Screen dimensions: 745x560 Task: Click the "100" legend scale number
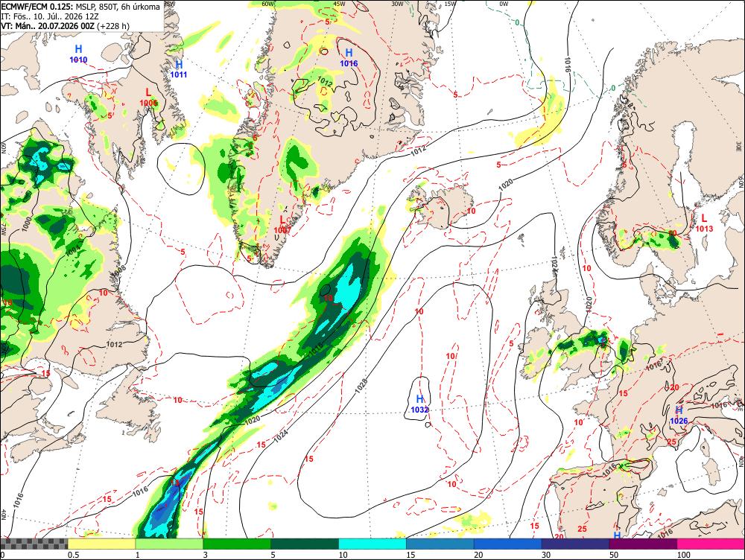click(x=684, y=555)
